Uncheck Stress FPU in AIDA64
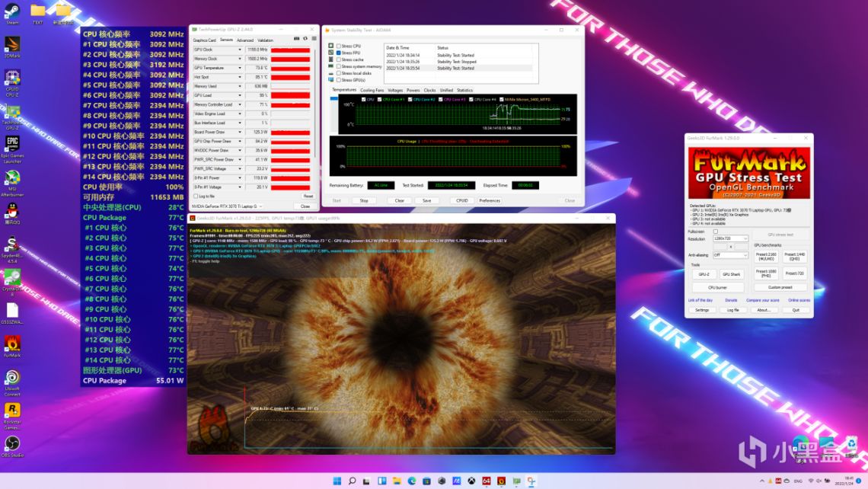 tap(339, 53)
